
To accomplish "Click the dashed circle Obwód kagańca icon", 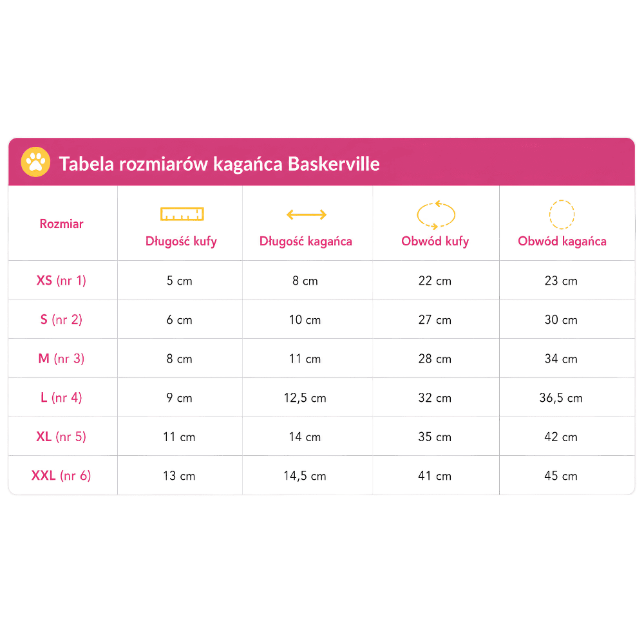I will tap(562, 214).
